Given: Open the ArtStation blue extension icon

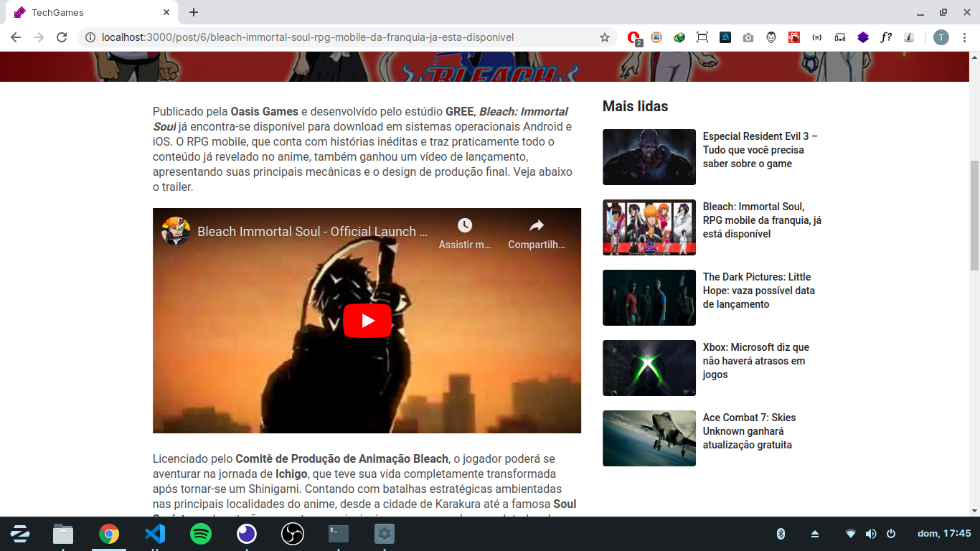Looking at the screenshot, I should point(725,37).
